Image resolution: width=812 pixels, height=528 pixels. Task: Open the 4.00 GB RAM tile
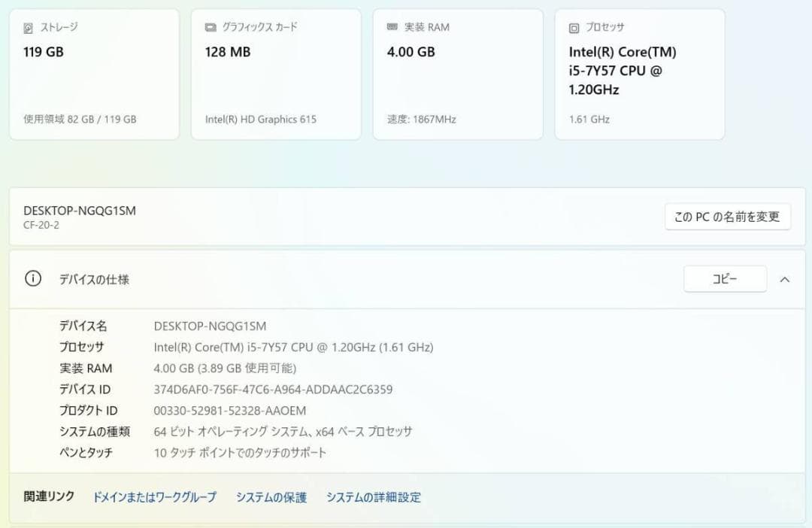[458, 74]
